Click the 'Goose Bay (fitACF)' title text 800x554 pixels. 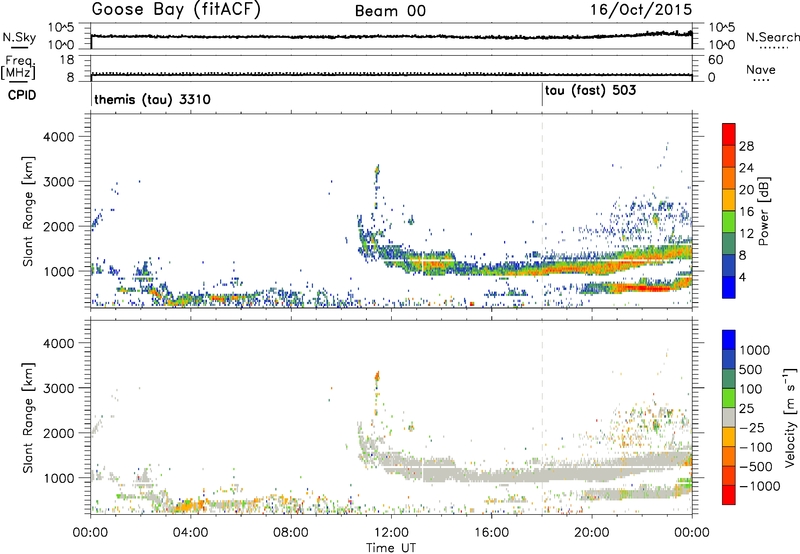click(176, 10)
